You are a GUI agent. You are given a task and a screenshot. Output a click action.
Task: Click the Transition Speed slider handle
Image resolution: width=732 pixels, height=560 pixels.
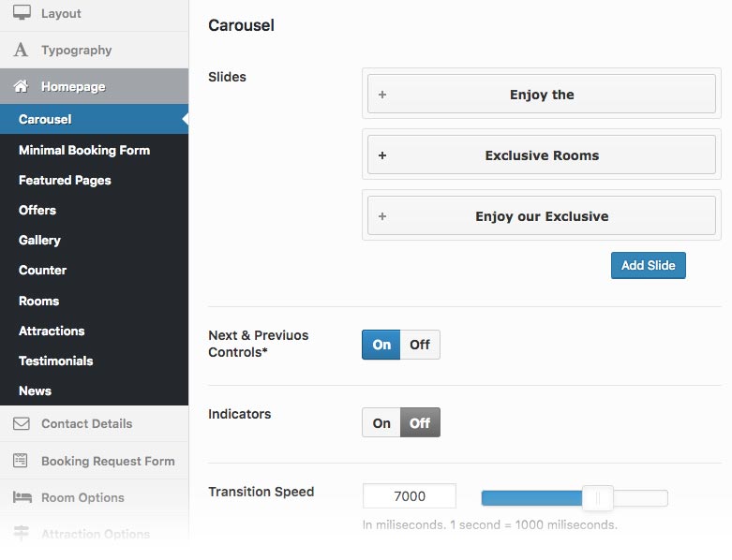598,497
